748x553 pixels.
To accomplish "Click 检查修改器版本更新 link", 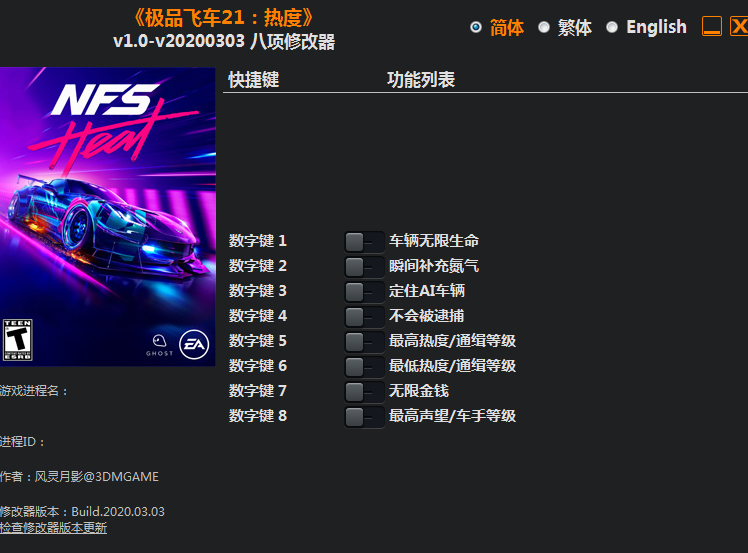I will pos(54,528).
